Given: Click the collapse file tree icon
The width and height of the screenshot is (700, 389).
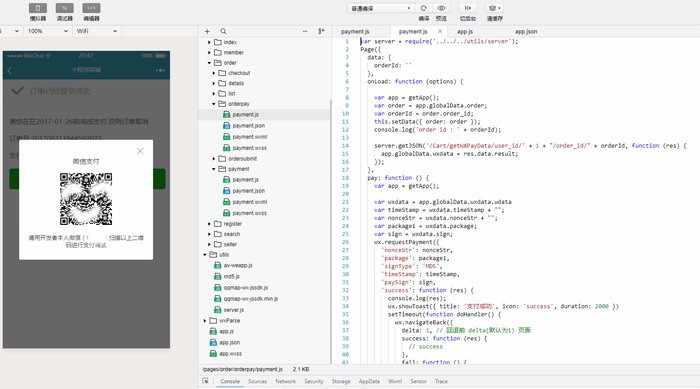Looking at the screenshot, I should [x=321, y=31].
